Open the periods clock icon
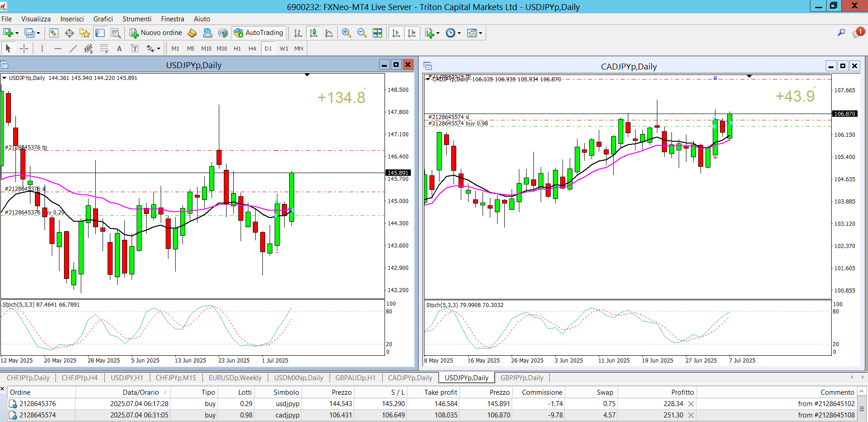Image resolution: width=868 pixels, height=422 pixels. pos(450,33)
